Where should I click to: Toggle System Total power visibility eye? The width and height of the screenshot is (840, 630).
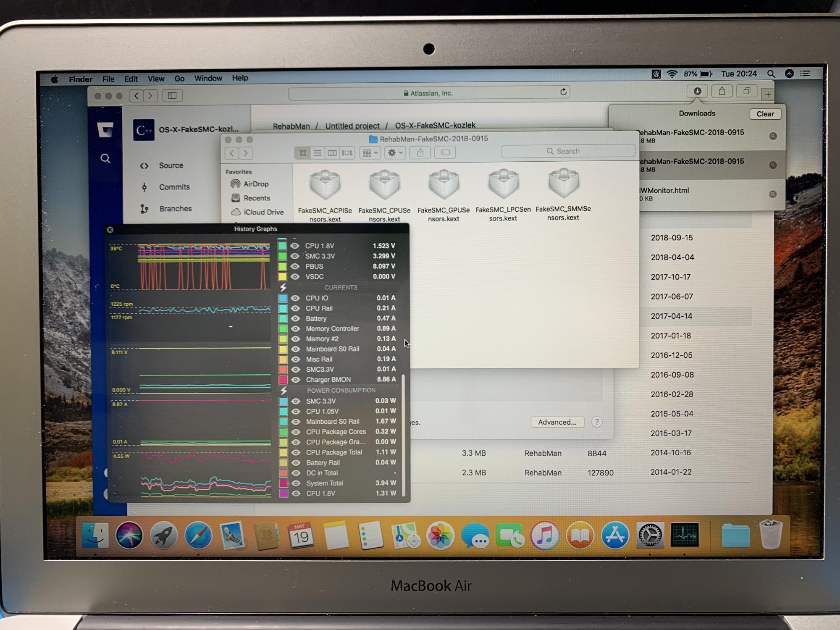click(296, 483)
